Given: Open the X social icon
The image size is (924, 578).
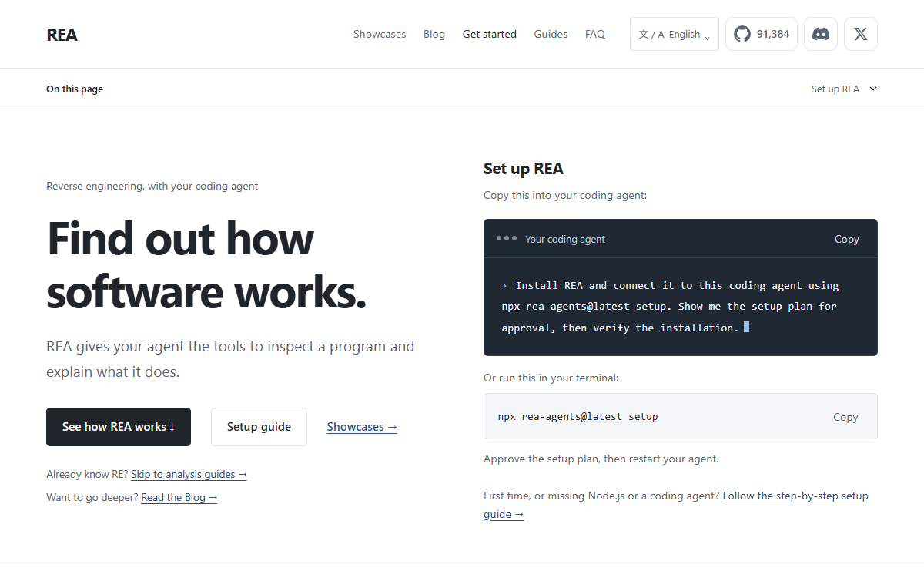Looking at the screenshot, I should [x=861, y=34].
